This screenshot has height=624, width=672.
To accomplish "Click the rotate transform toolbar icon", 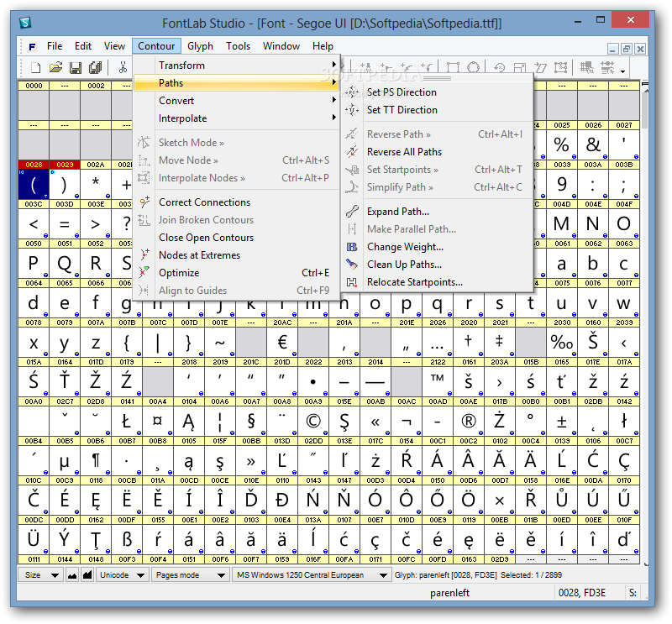I will tap(499, 67).
